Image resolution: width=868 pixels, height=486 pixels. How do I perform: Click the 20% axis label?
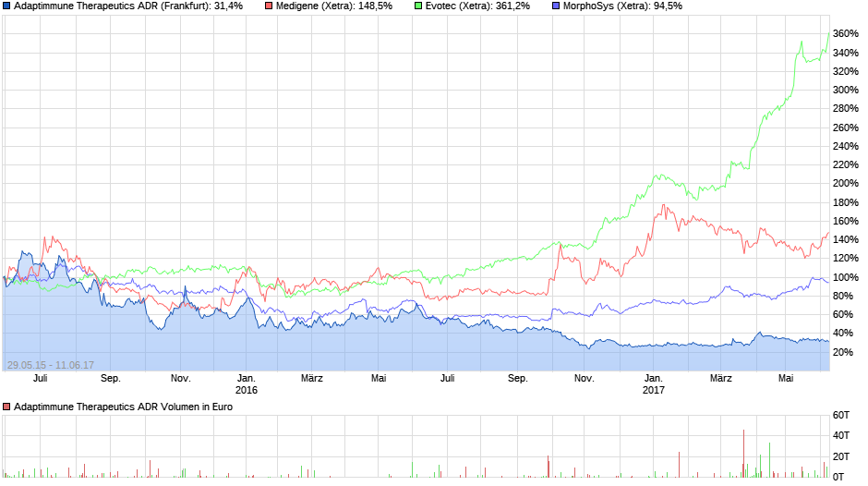[842, 352]
